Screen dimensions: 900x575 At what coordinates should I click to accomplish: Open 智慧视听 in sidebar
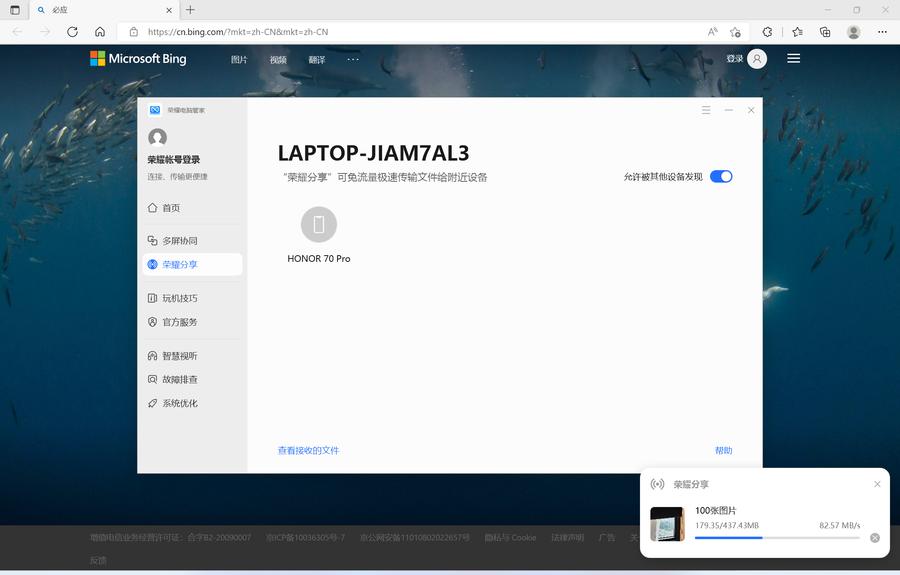tap(172, 356)
